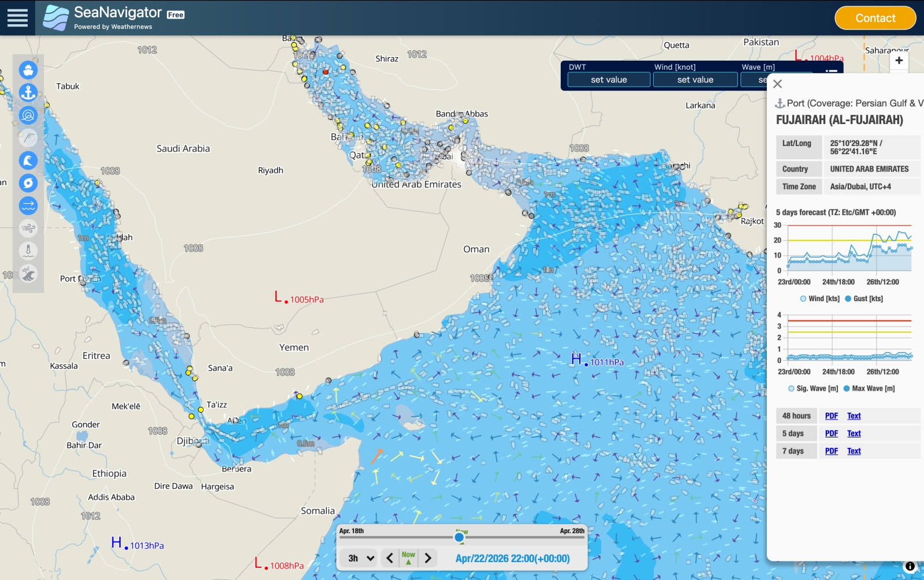Toggle the radar layer icon
924x580 pixels.
pos(28,115)
